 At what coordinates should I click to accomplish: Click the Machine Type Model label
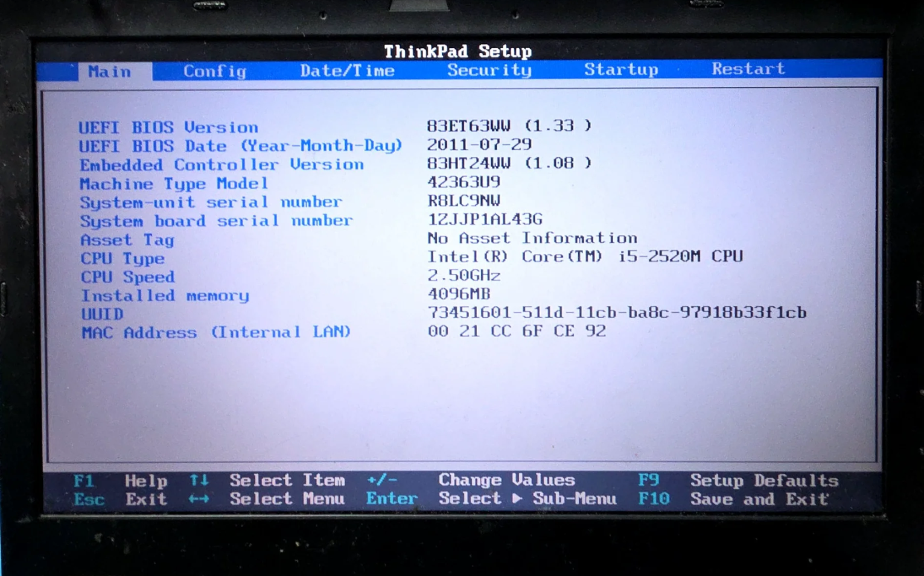[174, 183]
